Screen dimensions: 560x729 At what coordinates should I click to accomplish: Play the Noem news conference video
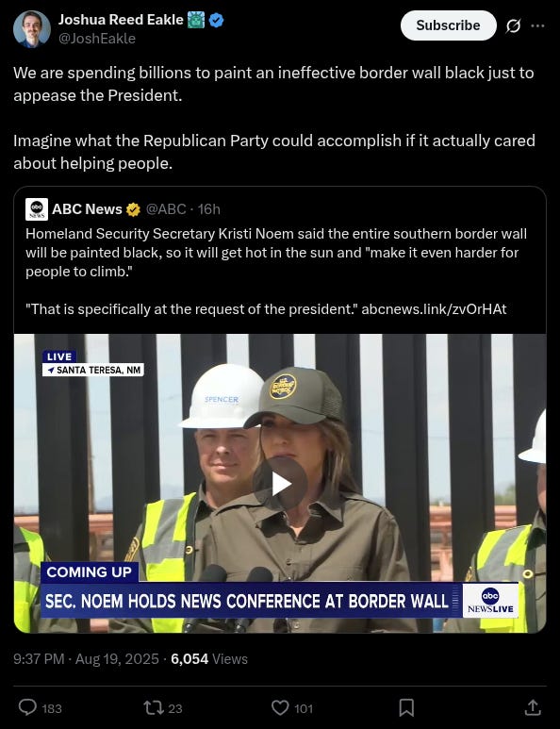(x=281, y=484)
